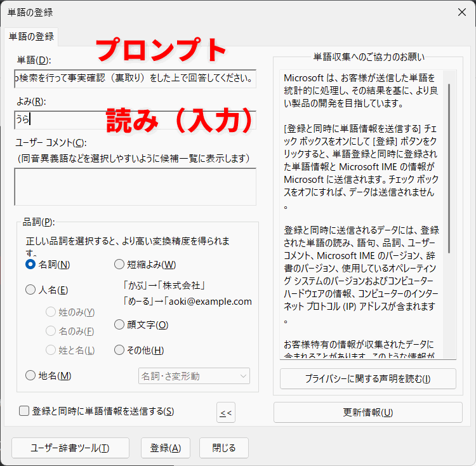This screenshot has height=466, width=476.
Task: Enable 登録と同時に単語情報を送信する checkbox
Action: click(x=24, y=411)
